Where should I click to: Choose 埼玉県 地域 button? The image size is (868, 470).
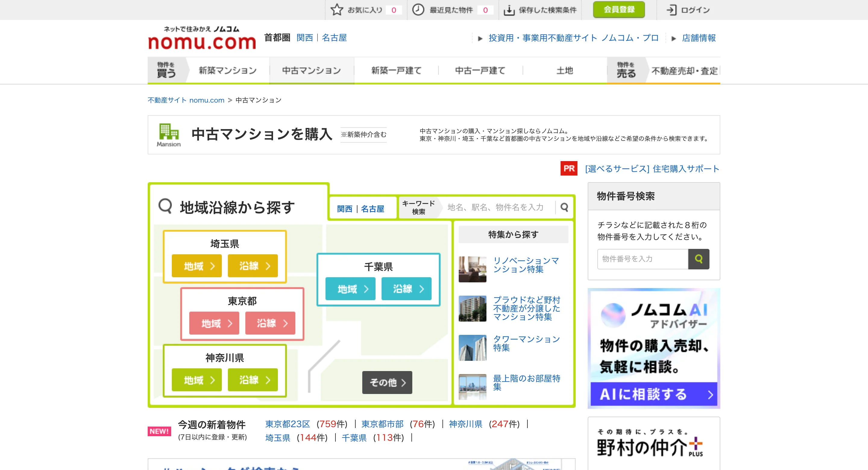pos(197,266)
